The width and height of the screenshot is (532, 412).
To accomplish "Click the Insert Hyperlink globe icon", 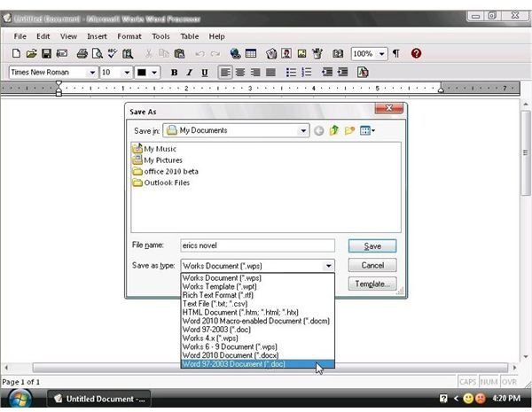I will point(235,53).
